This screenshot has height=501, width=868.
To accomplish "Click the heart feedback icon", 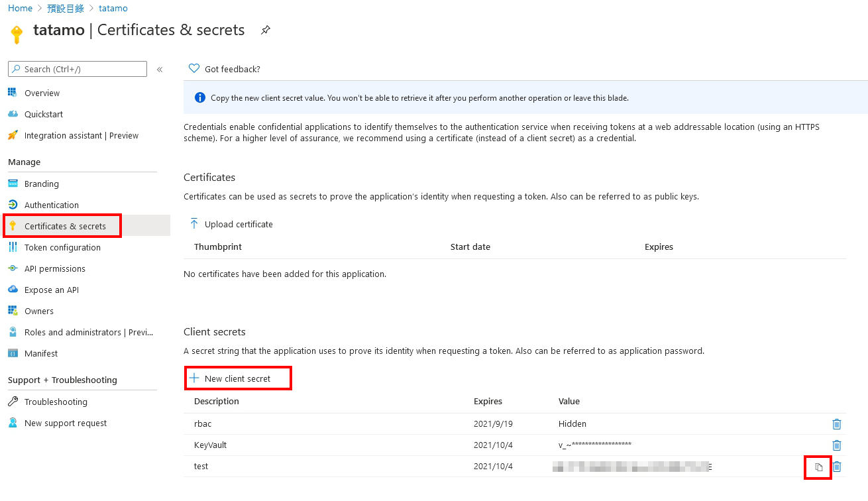I will pos(194,68).
